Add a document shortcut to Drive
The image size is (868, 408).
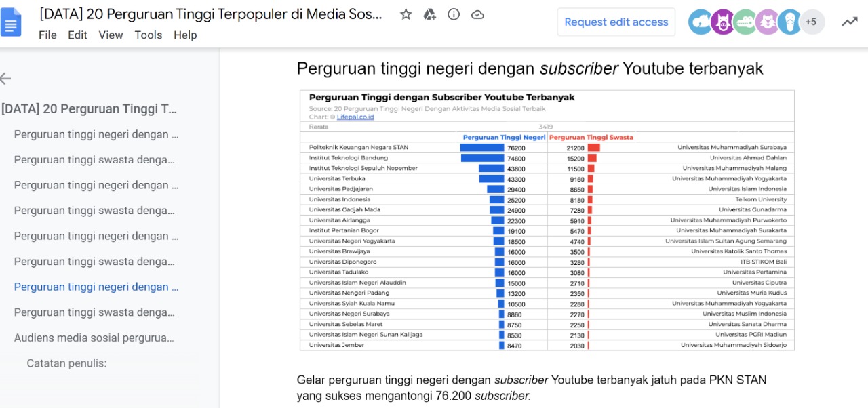[429, 22]
